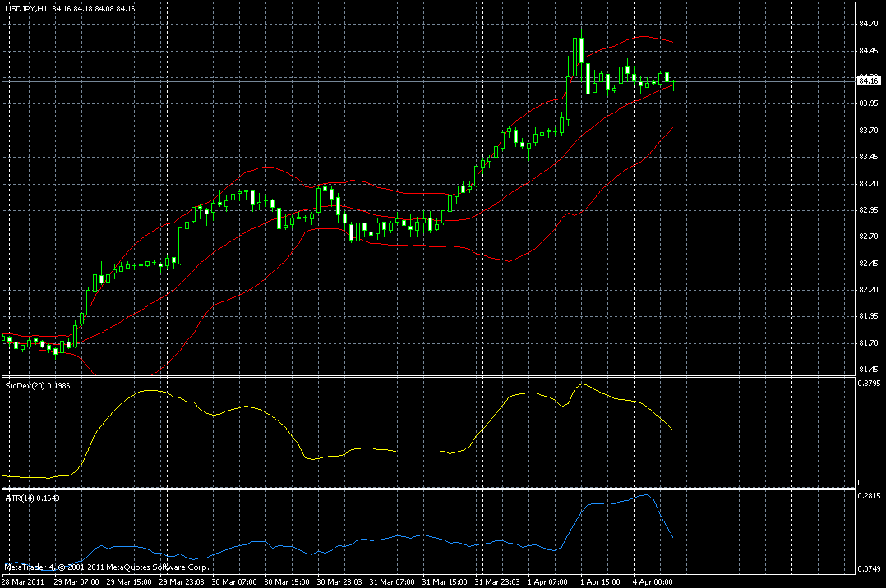
Task: Click the 82.95 price scale label
Action: [868, 210]
